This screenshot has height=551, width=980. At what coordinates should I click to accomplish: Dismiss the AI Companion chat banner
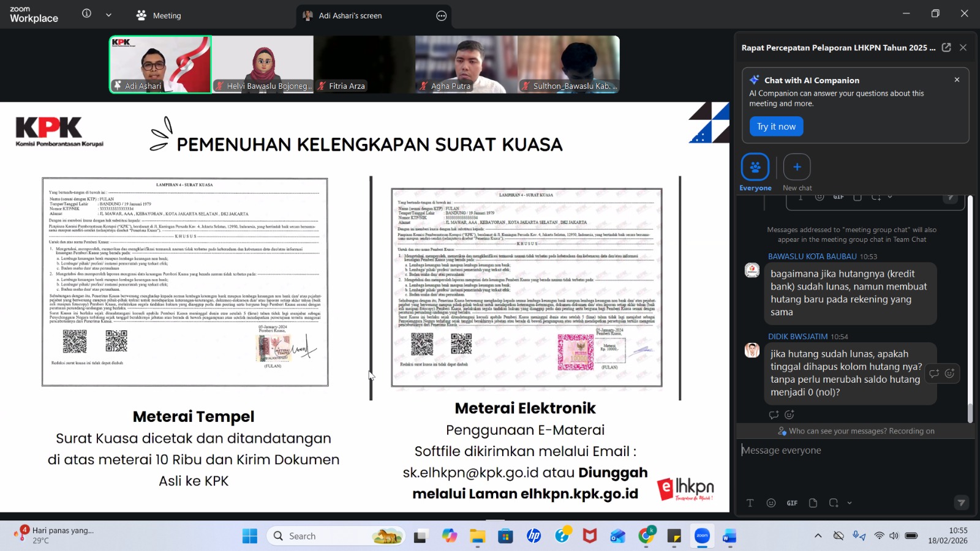coord(957,80)
